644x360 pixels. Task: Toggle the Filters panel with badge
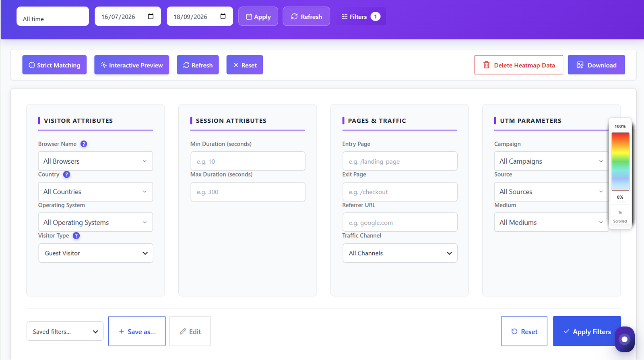click(x=361, y=16)
